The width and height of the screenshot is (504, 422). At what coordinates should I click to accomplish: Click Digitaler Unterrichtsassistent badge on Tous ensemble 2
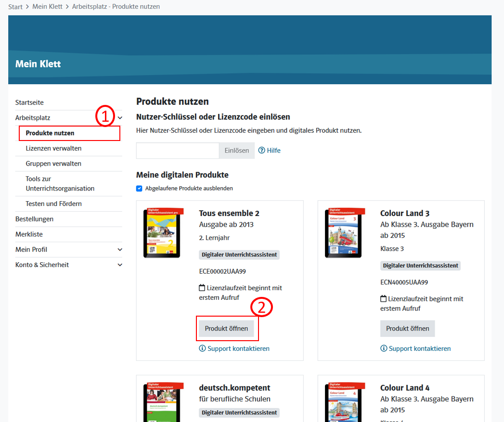tap(239, 255)
